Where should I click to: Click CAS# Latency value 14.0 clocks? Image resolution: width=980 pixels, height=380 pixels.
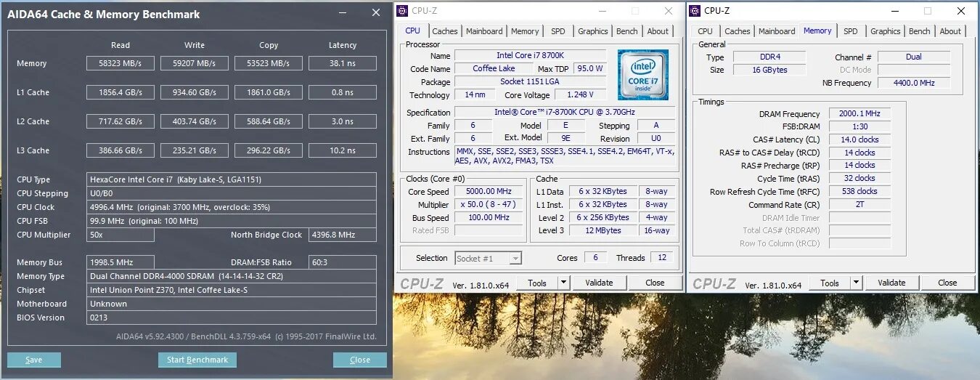859,140
